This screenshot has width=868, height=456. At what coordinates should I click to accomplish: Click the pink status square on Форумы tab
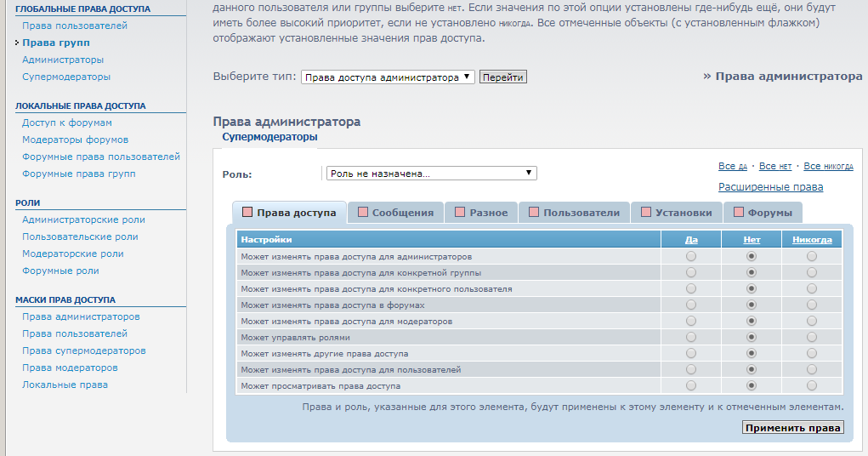click(x=738, y=213)
